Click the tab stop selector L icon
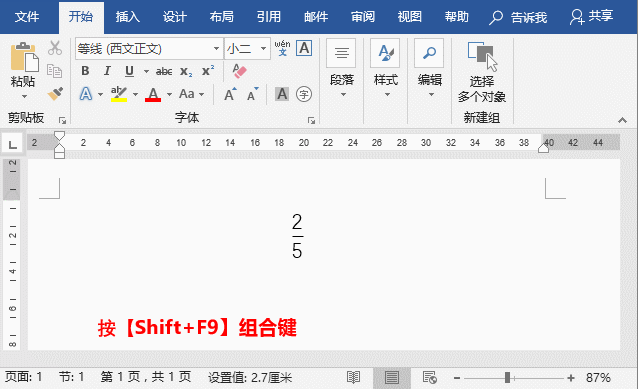Image resolution: width=638 pixels, height=389 pixels. [12, 144]
